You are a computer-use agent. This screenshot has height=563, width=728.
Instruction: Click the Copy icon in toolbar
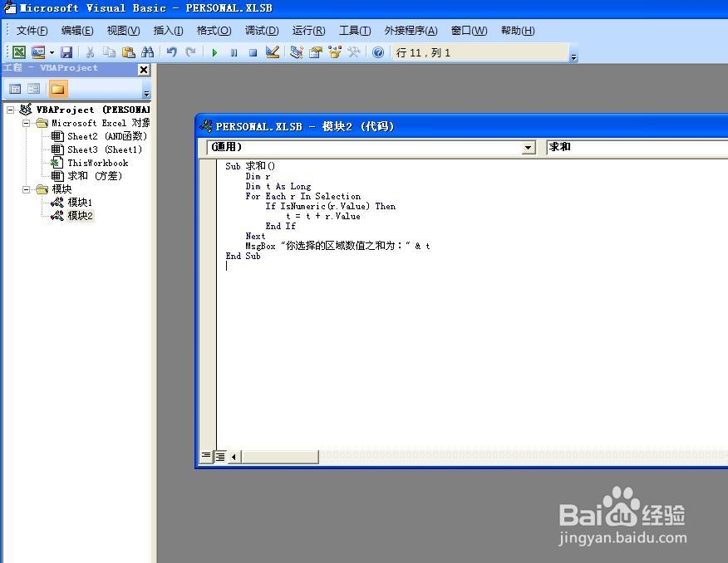[x=109, y=52]
